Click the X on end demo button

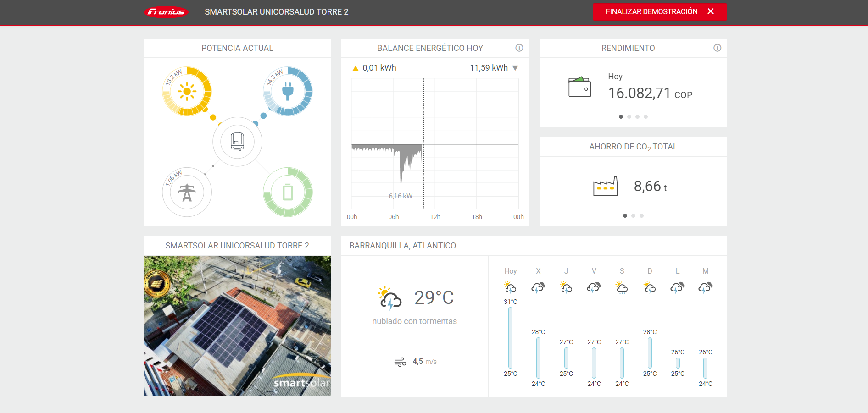(x=711, y=11)
